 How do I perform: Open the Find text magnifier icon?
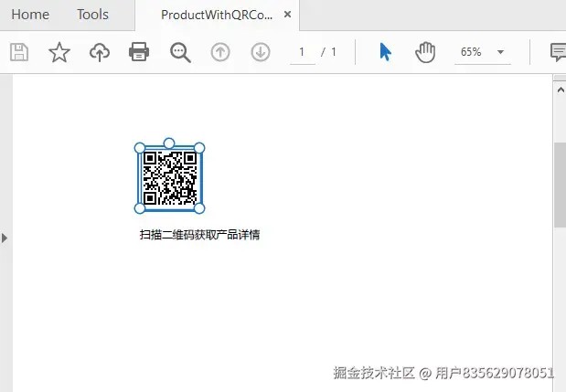180,53
